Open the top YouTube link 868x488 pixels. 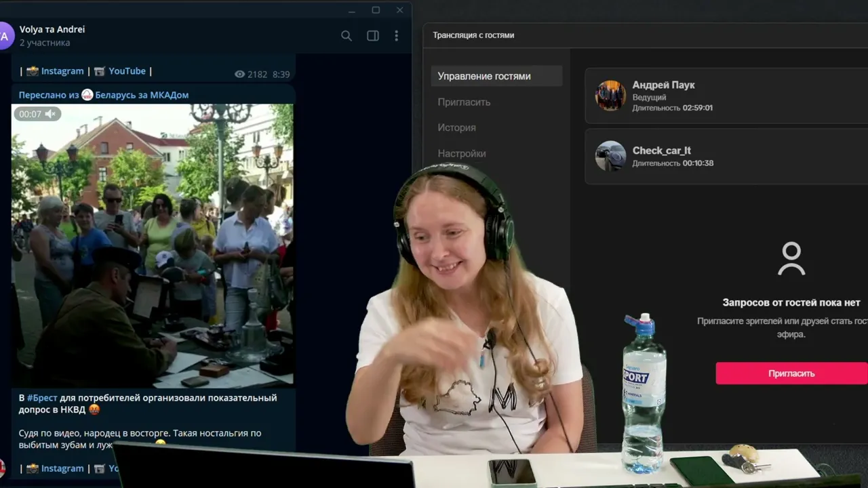coord(127,70)
